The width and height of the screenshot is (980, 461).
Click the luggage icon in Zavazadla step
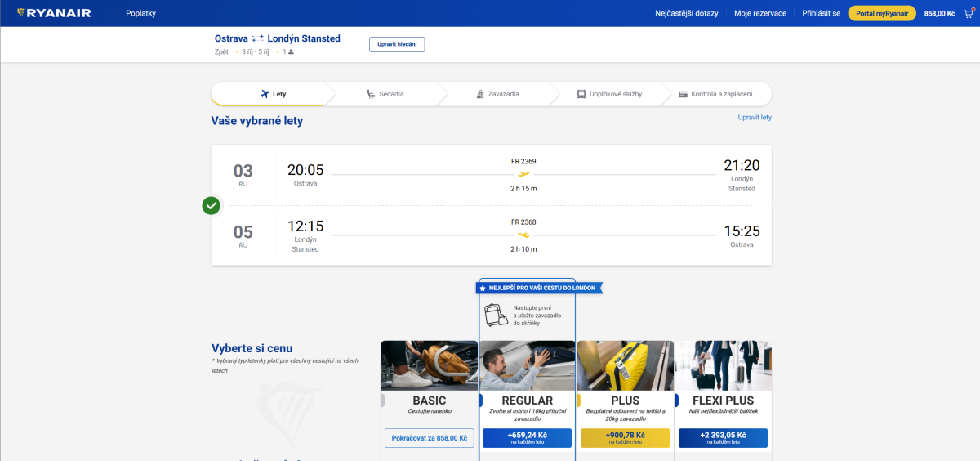pyautogui.click(x=480, y=94)
